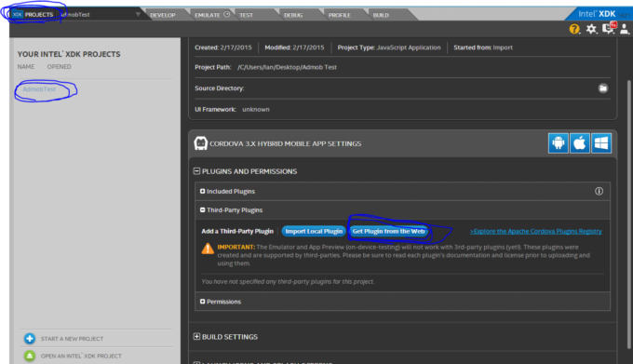This screenshot has height=364, width=633.
Task: Collapse the Plugins and Permissions section
Action: click(x=196, y=171)
